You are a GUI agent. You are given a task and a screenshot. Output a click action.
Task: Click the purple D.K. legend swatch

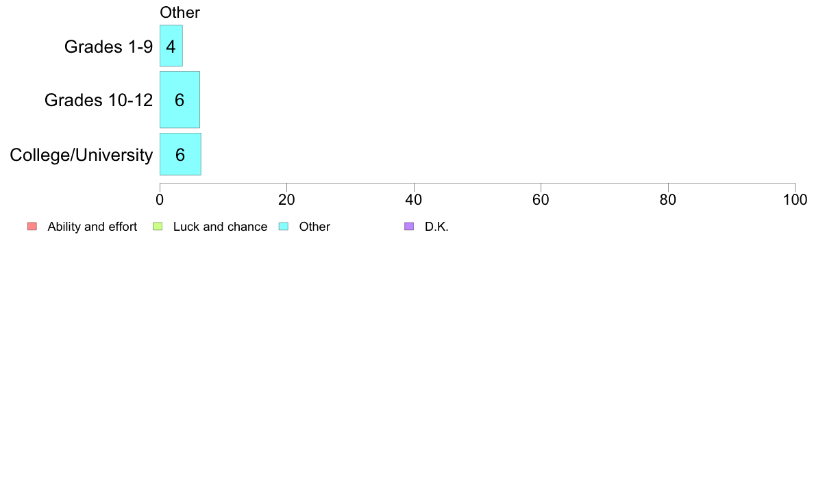(x=409, y=227)
